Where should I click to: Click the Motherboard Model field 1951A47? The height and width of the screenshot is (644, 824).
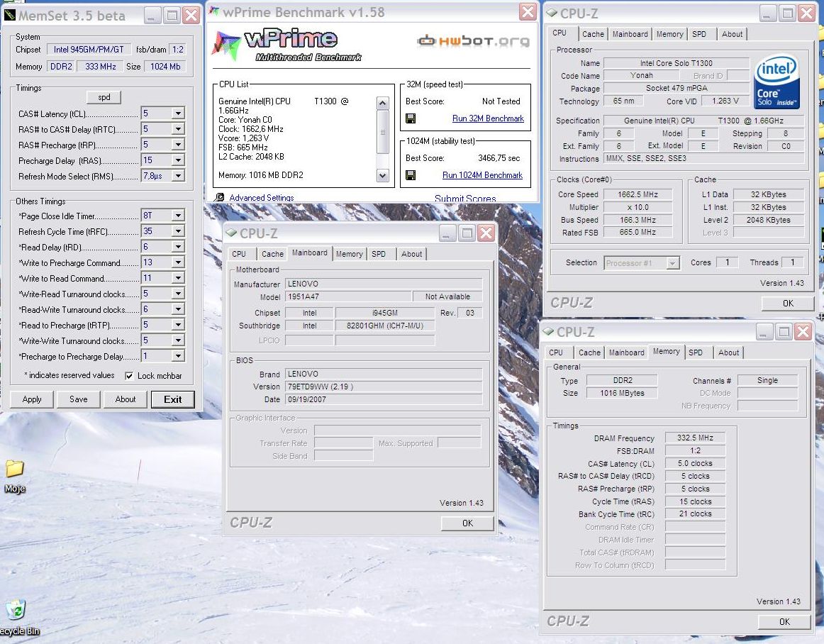[x=348, y=296]
